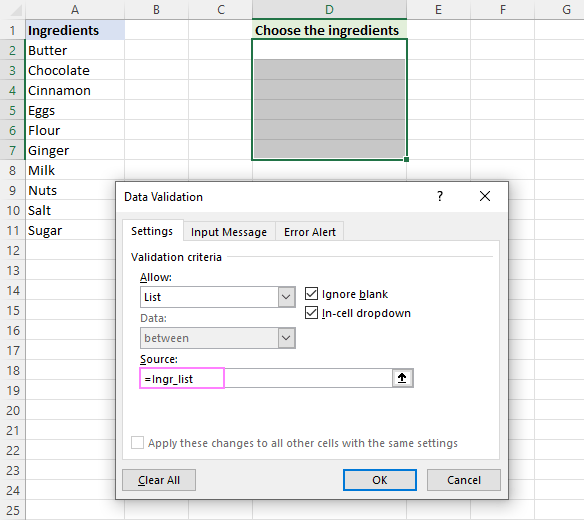Click the collapse dialog arrow beside Source

click(x=402, y=378)
